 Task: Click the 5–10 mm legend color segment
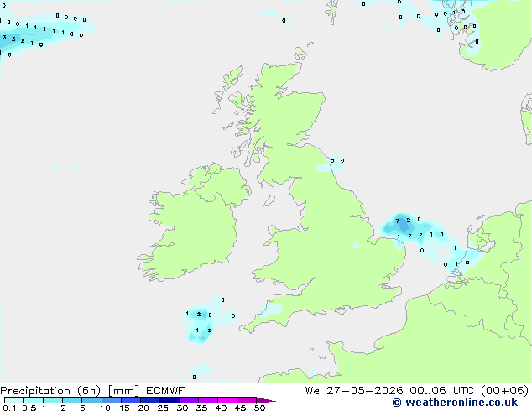[91, 400]
